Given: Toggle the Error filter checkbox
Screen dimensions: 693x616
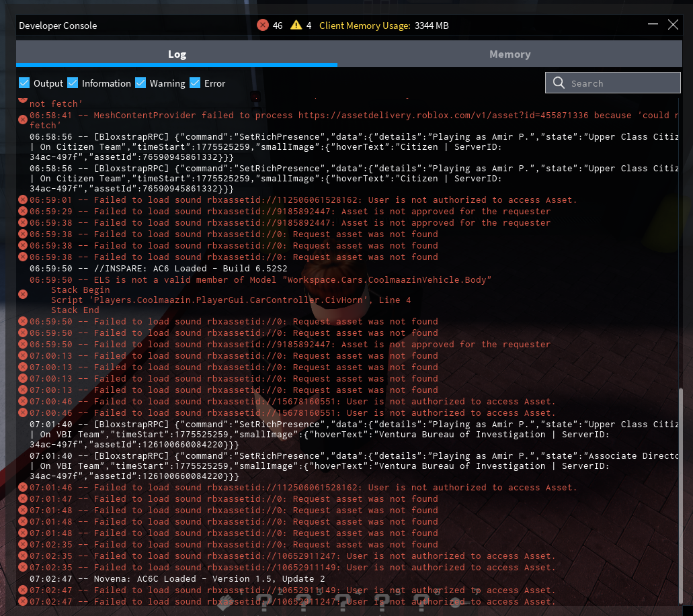Looking at the screenshot, I should tap(195, 83).
